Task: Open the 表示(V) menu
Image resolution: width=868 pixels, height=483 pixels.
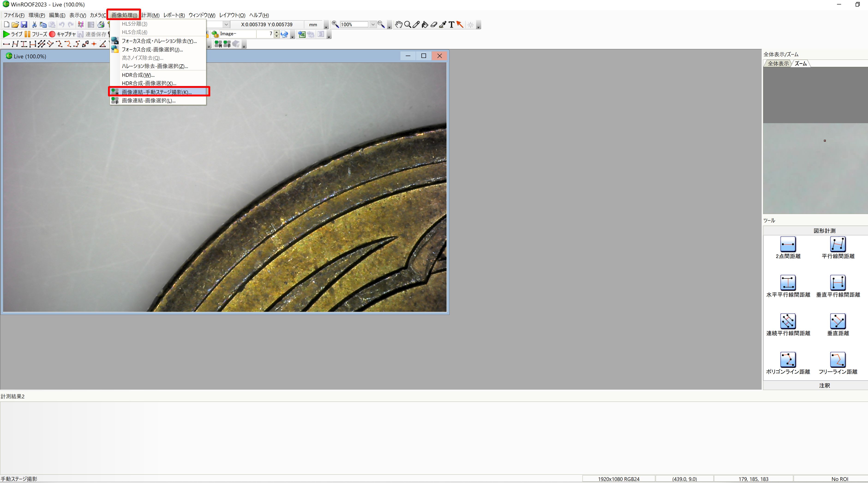Action: [x=78, y=15]
